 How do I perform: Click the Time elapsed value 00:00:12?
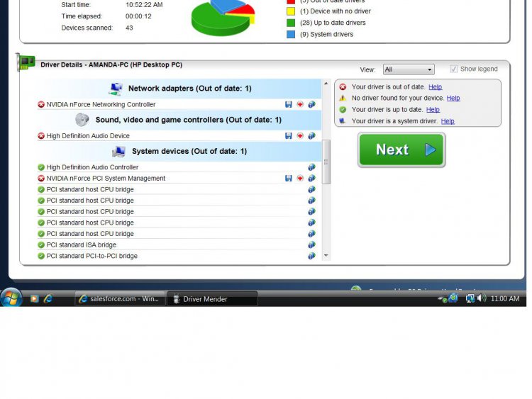[x=138, y=16]
